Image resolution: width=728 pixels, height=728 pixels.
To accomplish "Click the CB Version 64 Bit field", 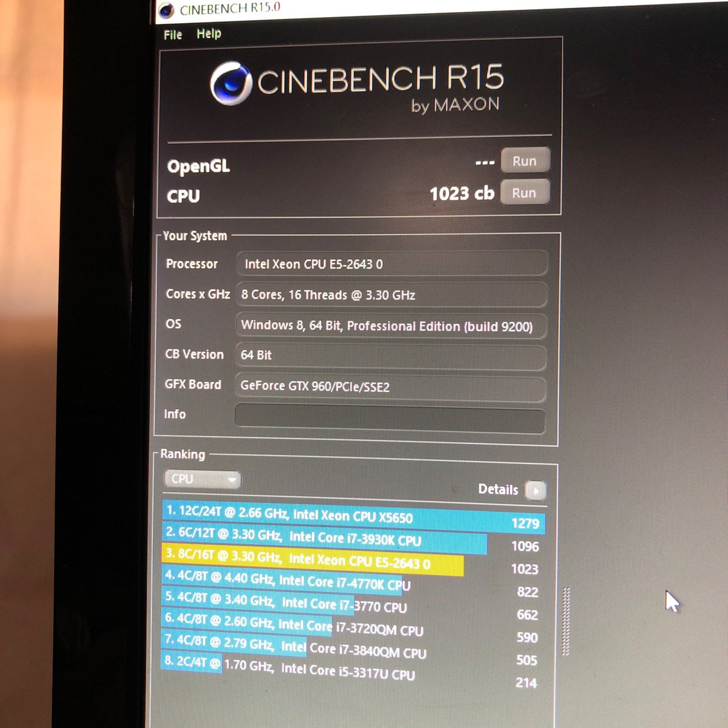I will point(391,356).
